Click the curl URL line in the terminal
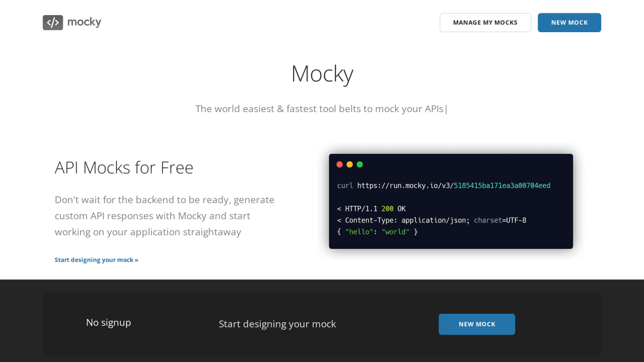The image size is (644, 362). 444,186
